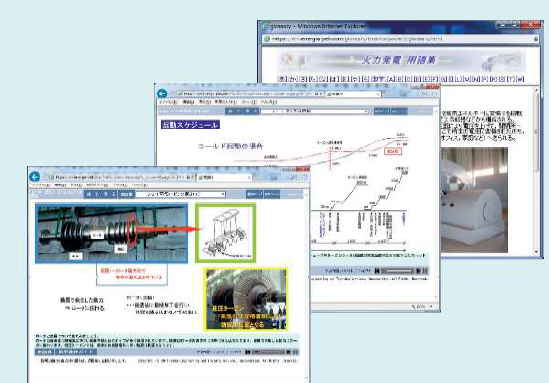The height and width of the screenshot is (383, 549).
Task: Click the T index link in the glossary
Action: tap(511, 79)
